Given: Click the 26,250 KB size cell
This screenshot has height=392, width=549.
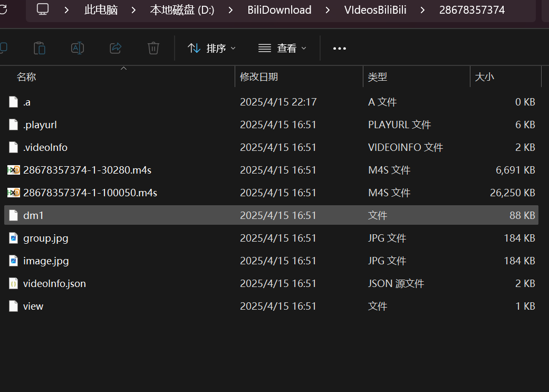Looking at the screenshot, I should pos(513,193).
